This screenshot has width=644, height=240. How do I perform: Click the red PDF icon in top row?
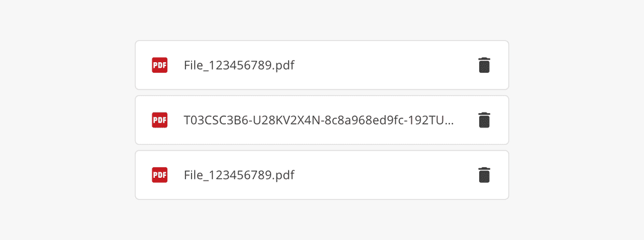(x=159, y=65)
